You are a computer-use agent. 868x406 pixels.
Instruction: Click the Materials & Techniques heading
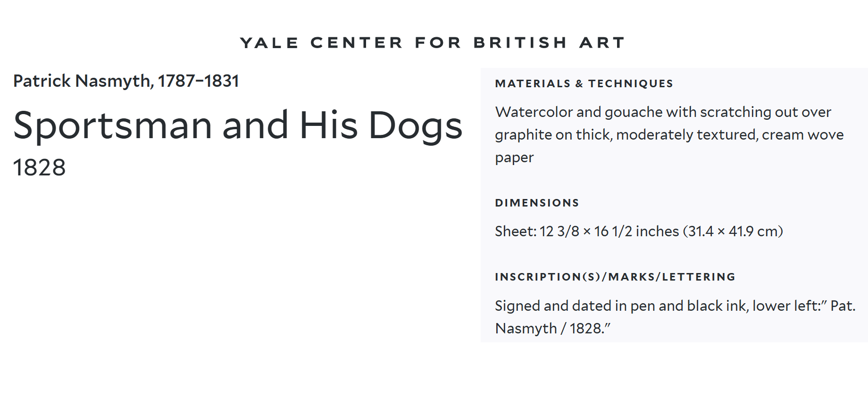(x=584, y=83)
